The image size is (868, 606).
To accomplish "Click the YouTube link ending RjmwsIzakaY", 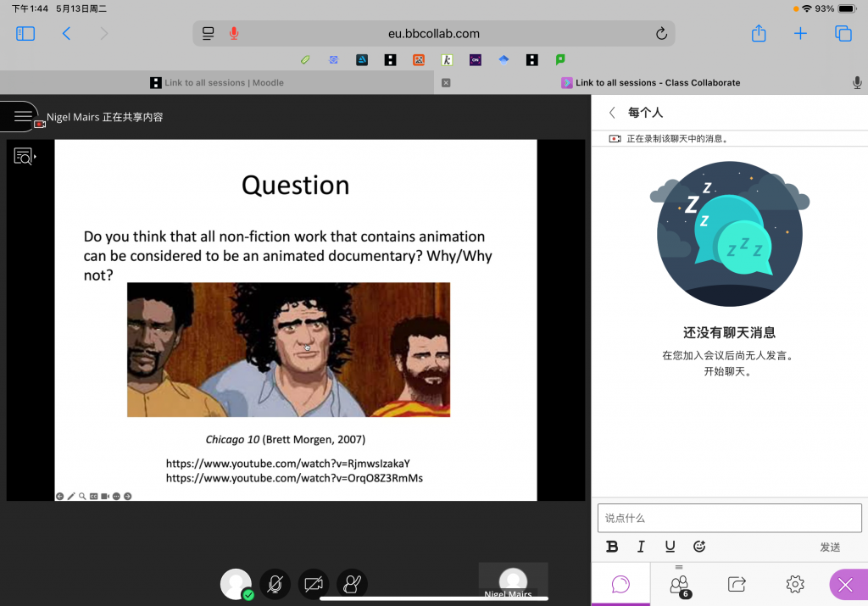I will pos(288,464).
